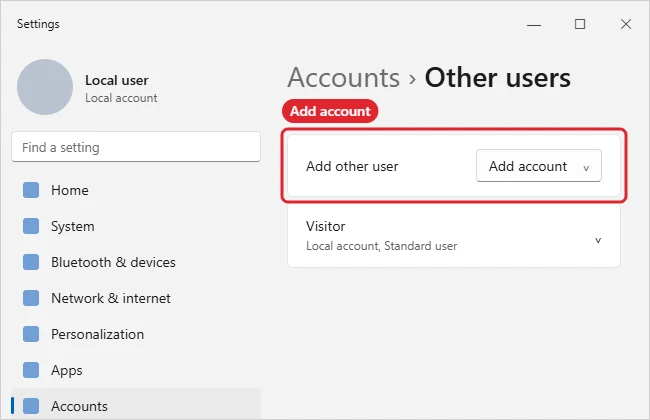This screenshot has height=420, width=650.
Task: Open the Add account dropdown button
Action: point(538,166)
